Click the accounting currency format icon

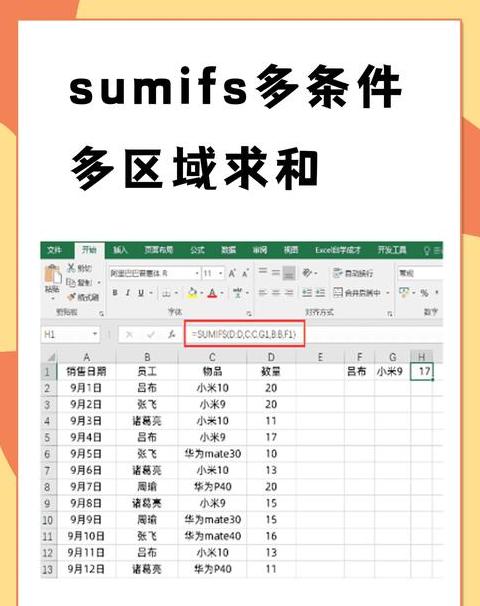(405, 293)
